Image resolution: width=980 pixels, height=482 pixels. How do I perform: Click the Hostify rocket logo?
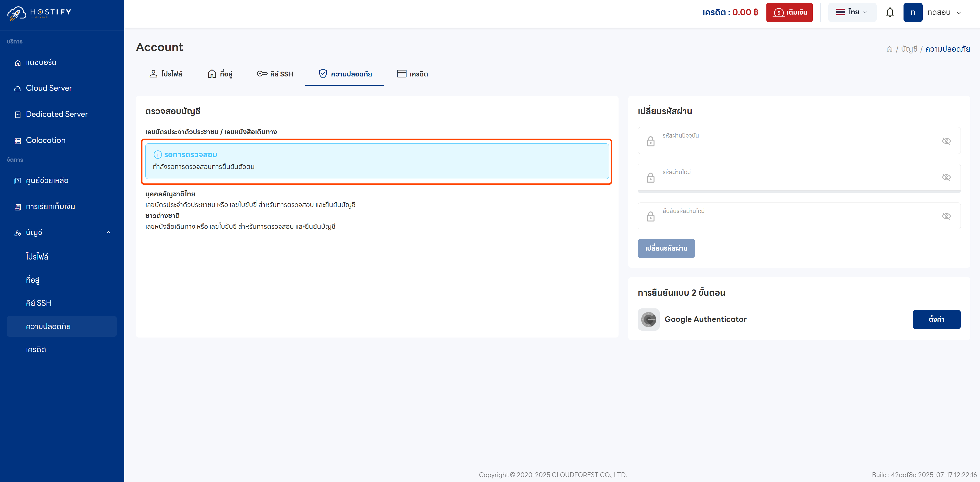click(16, 13)
